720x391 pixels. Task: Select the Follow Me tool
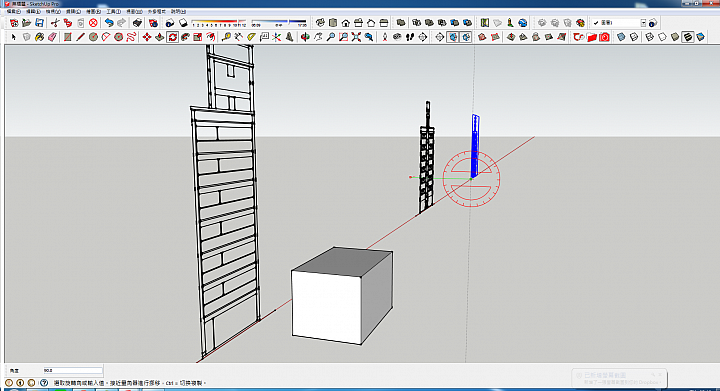coord(185,37)
